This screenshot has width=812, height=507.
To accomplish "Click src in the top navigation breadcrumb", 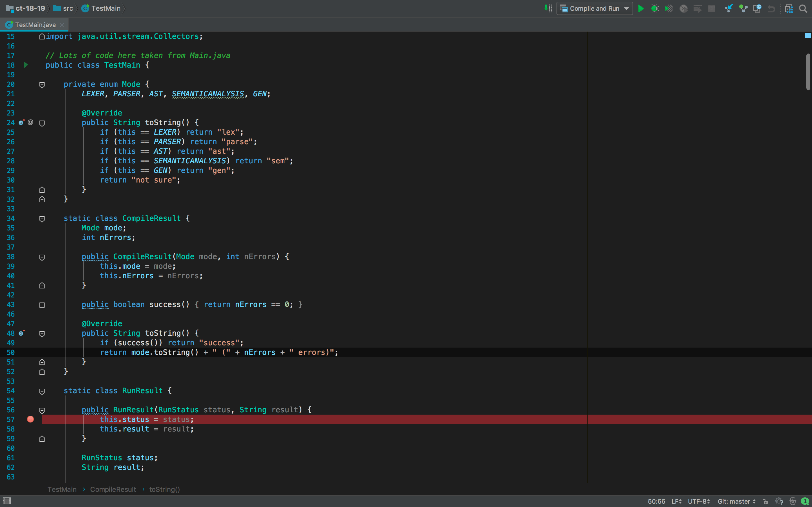I will 68,8.
